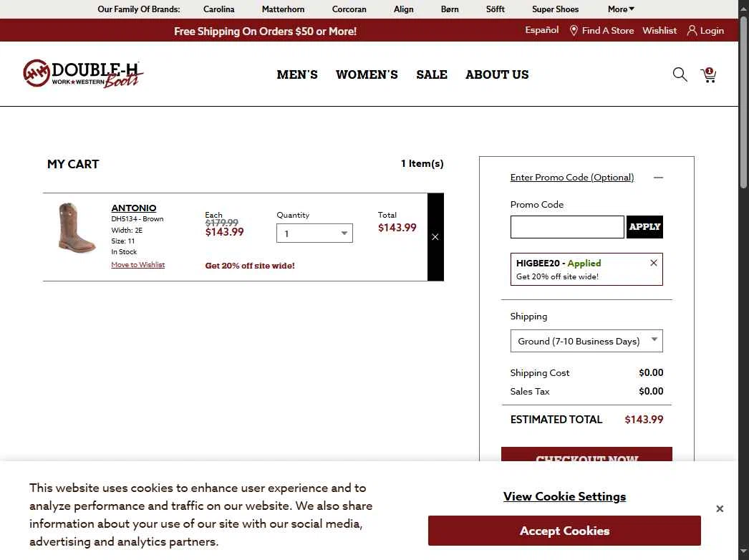Click Enter Promo Code (Optional) link

coord(572,178)
